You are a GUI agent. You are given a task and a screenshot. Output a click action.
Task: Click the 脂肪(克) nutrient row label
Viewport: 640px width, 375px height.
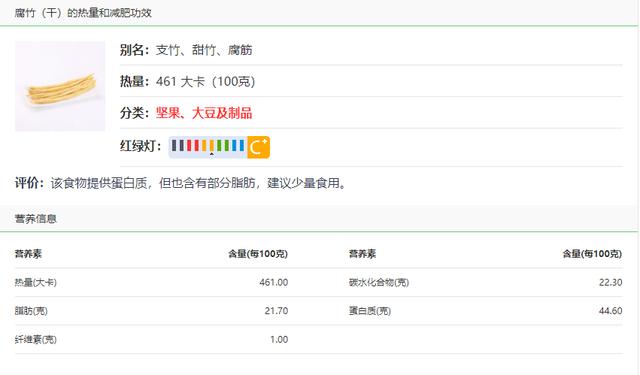[x=31, y=311]
